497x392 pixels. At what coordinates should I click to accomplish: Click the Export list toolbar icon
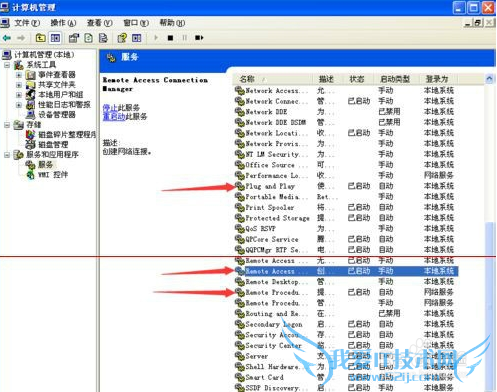pos(103,38)
